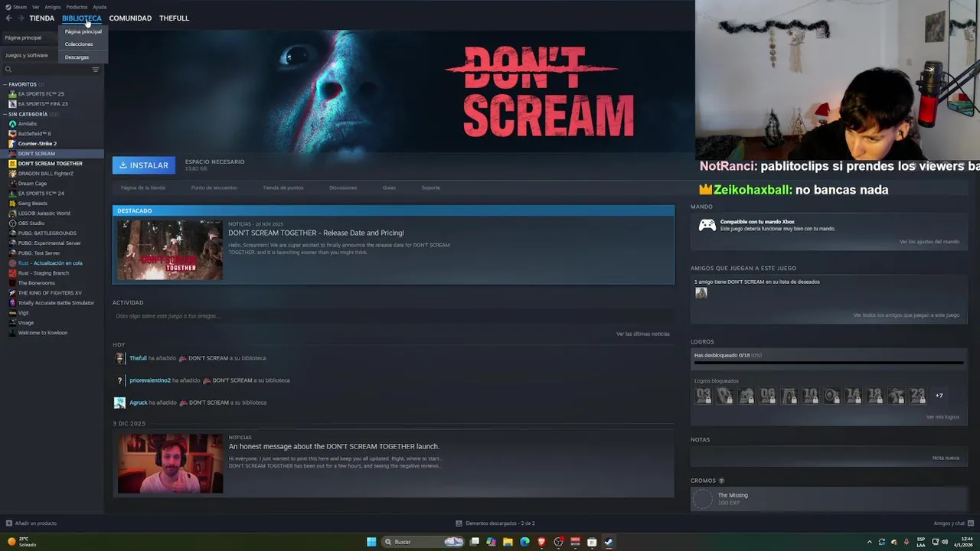This screenshot has width=980, height=551.
Task: Click Totally Accurate Battle Simulator icon
Action: coord(12,303)
